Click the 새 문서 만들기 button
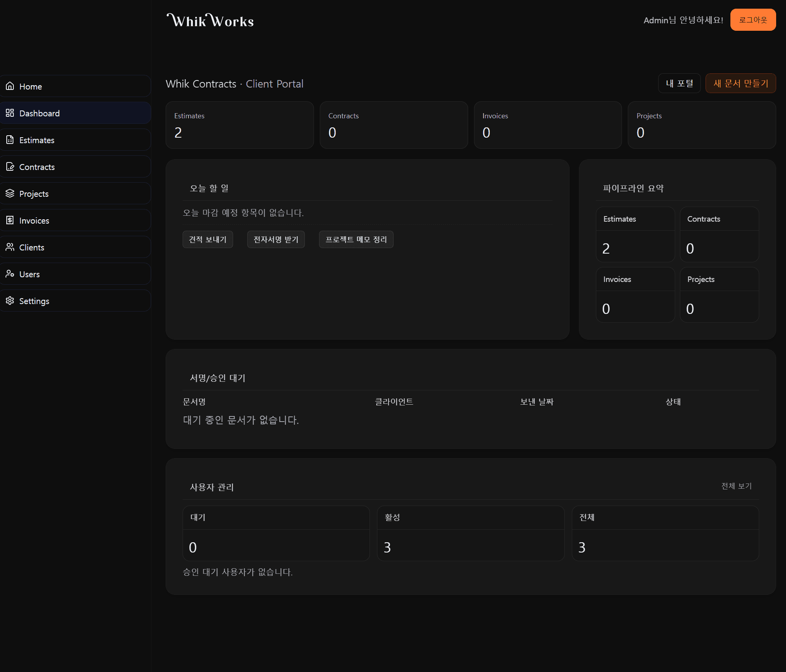Image resolution: width=786 pixels, height=672 pixels. (x=740, y=83)
